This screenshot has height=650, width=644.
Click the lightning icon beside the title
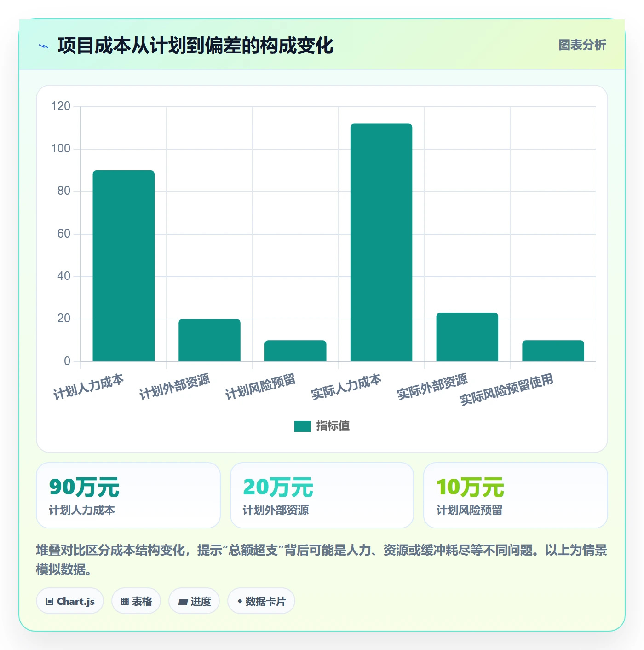pos(44,46)
